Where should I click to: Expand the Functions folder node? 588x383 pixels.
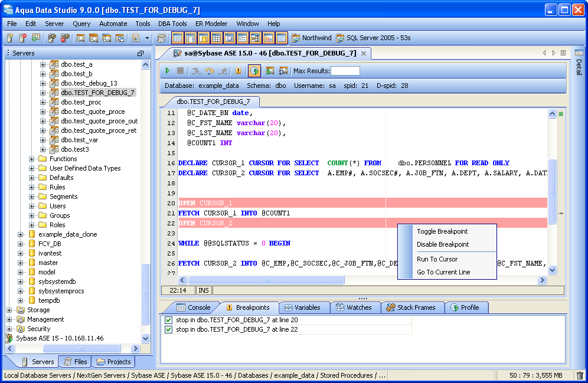click(32, 159)
